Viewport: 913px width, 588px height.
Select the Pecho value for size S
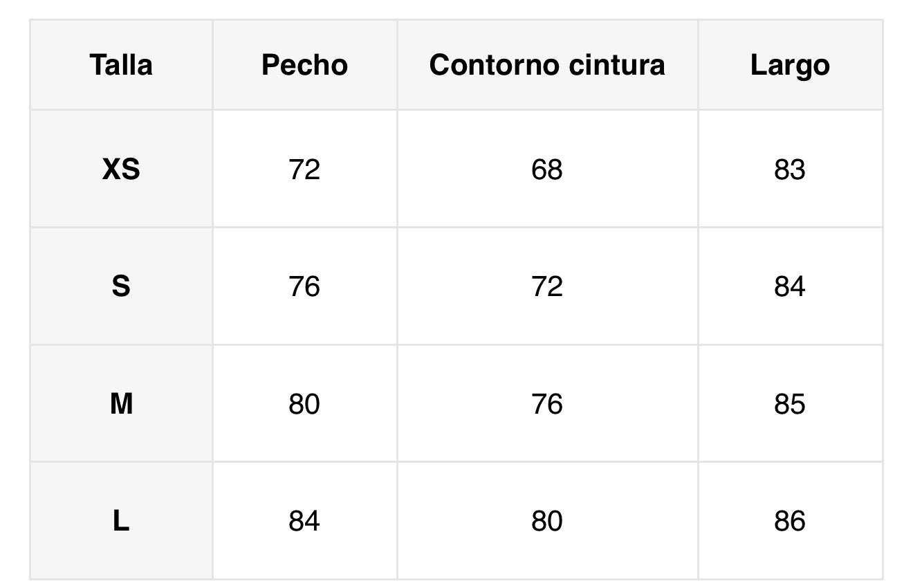point(304,286)
